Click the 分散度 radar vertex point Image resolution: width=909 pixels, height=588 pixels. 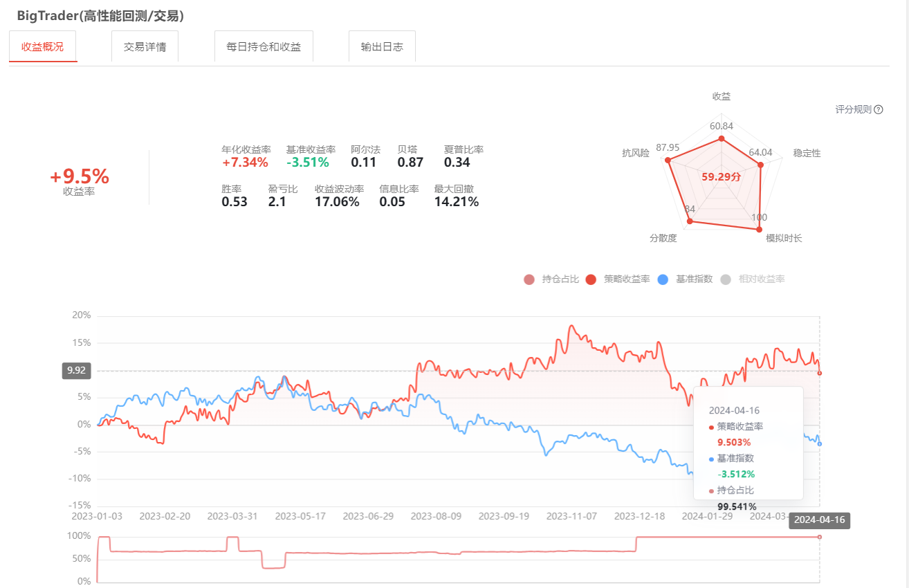(x=689, y=221)
